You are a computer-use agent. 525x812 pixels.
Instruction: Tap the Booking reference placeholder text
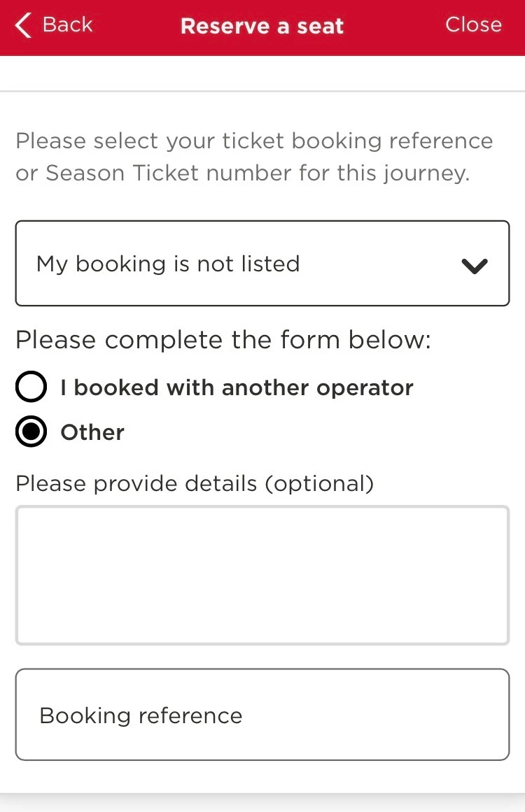141,715
